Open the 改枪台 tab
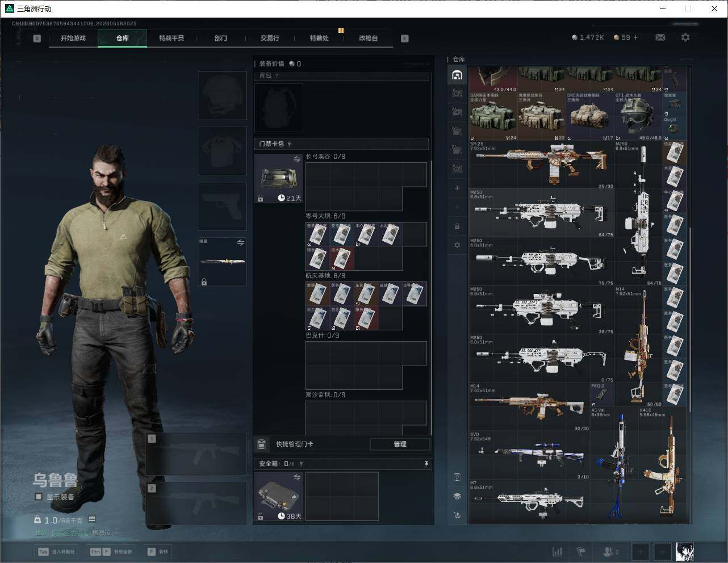 pyautogui.click(x=368, y=38)
